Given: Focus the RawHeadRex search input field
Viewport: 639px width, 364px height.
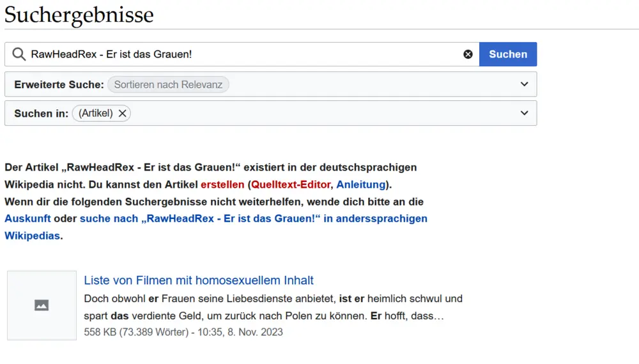Looking at the screenshot, I should coord(243,54).
